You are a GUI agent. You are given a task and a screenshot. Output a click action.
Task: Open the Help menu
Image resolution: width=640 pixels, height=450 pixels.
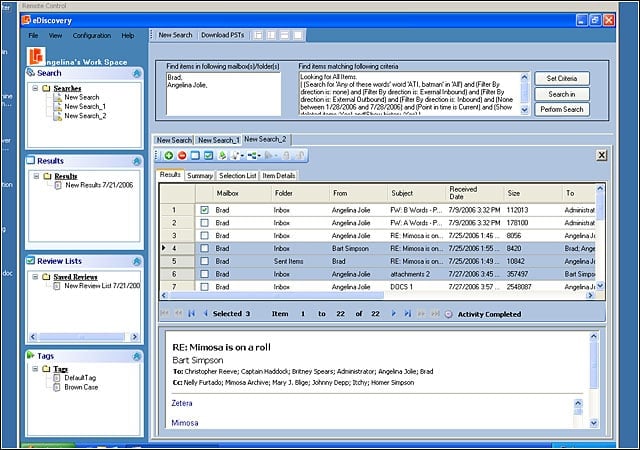(128, 36)
